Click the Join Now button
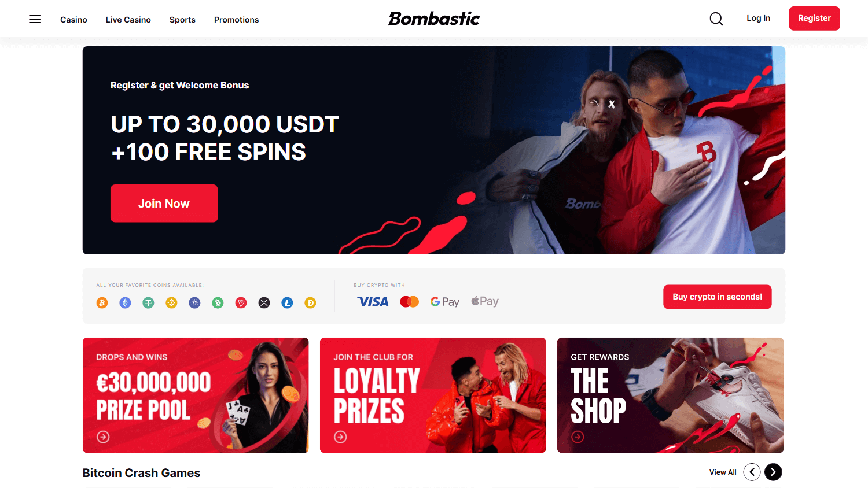868x488 pixels. point(164,204)
